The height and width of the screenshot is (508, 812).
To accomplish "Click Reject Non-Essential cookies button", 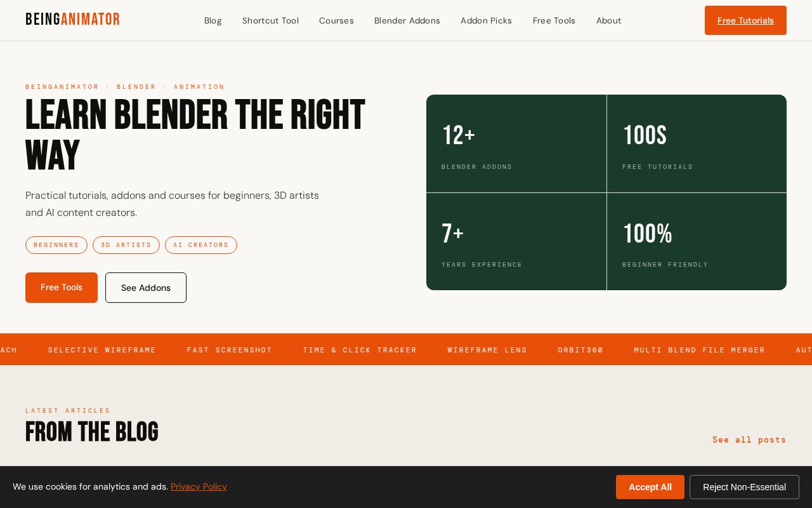I will [x=744, y=487].
